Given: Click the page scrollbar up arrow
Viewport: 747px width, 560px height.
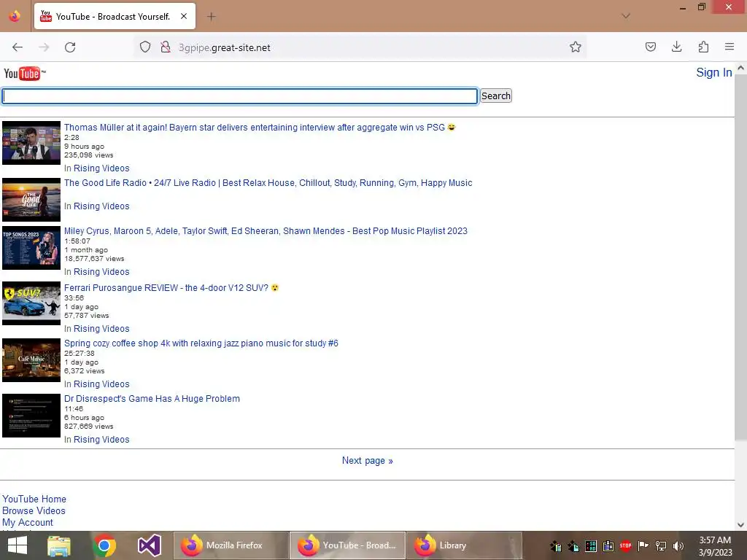Looking at the screenshot, I should [740, 68].
